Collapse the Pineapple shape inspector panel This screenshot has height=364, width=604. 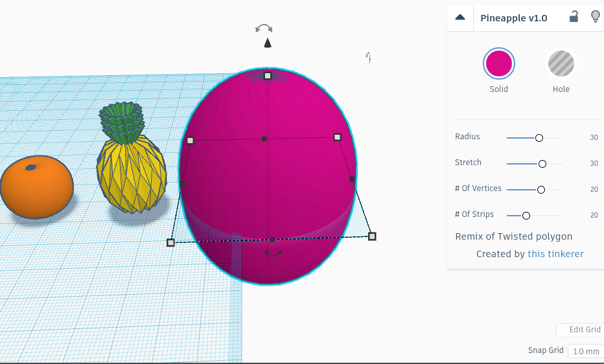pos(460,17)
